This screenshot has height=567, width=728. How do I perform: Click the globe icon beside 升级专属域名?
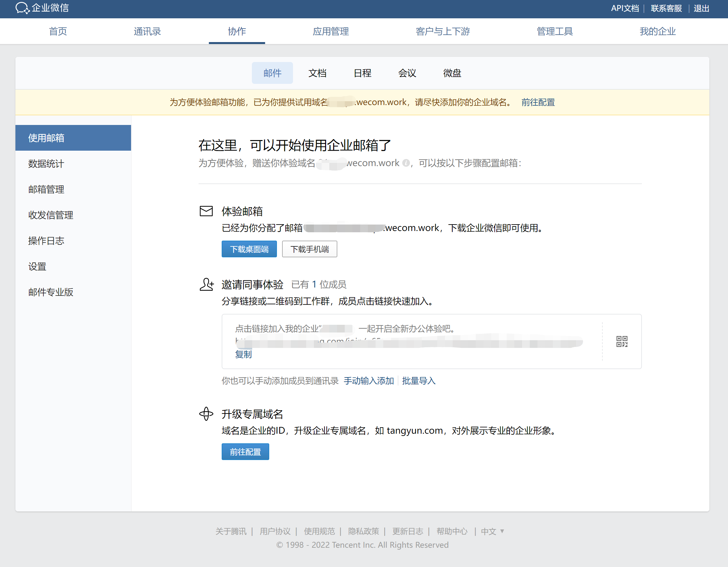pyautogui.click(x=206, y=414)
